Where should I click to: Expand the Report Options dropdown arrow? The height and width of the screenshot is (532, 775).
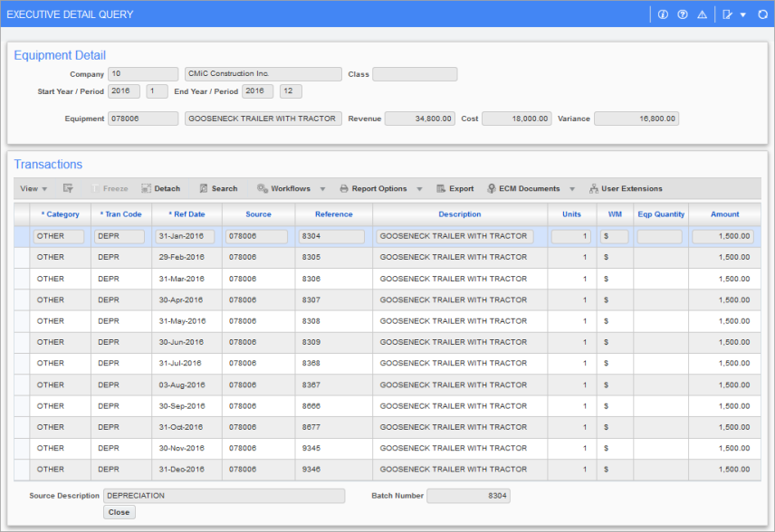click(419, 189)
